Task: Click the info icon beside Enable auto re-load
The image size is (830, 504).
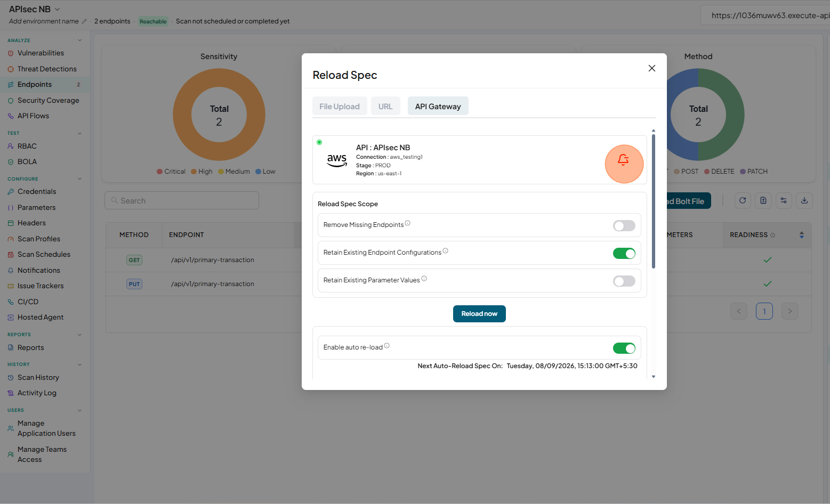Action: [x=387, y=346]
